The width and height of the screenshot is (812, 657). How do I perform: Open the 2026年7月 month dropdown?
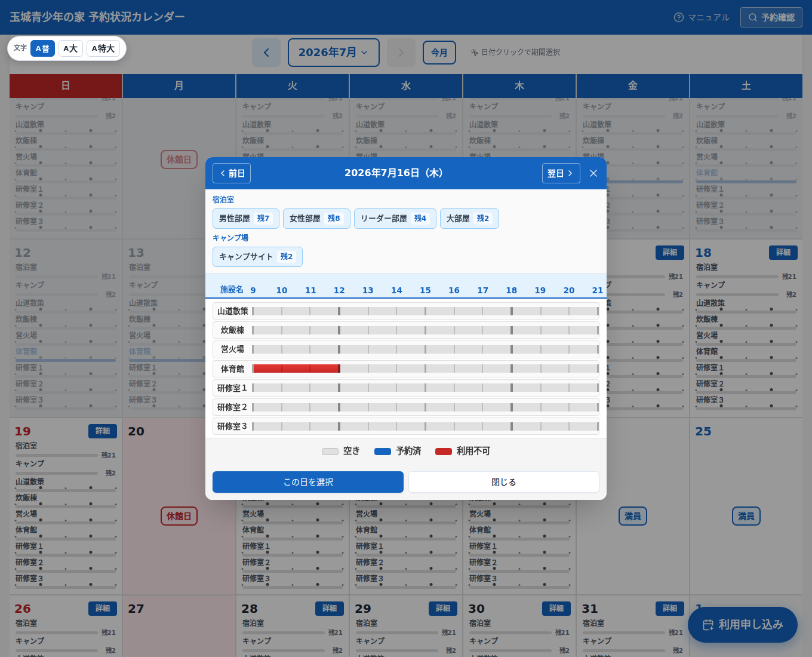[x=334, y=53]
